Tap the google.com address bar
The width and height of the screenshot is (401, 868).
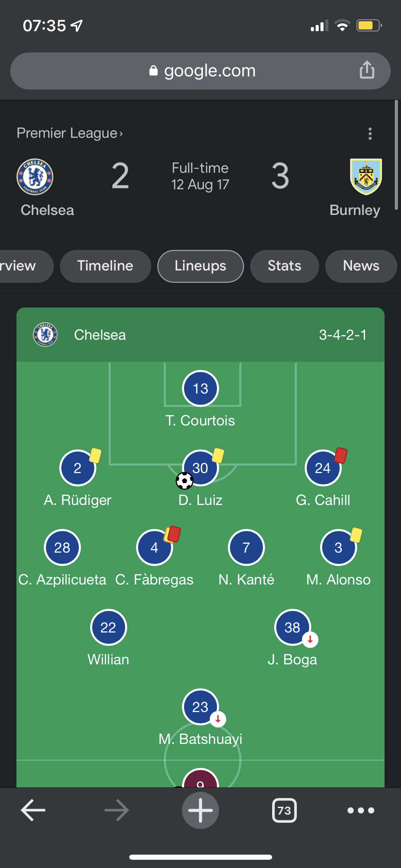click(200, 71)
